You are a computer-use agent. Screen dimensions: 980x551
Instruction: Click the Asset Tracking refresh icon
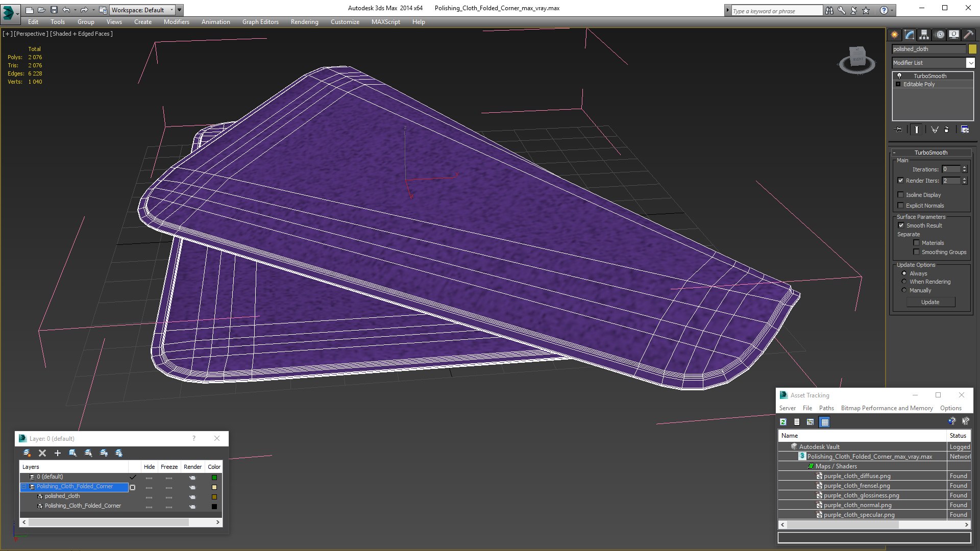coord(783,422)
